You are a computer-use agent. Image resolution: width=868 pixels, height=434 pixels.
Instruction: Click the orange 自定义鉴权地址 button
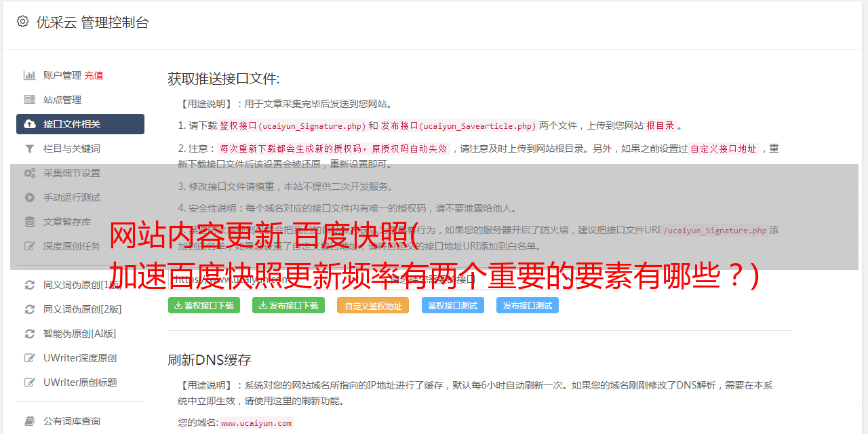point(373,305)
